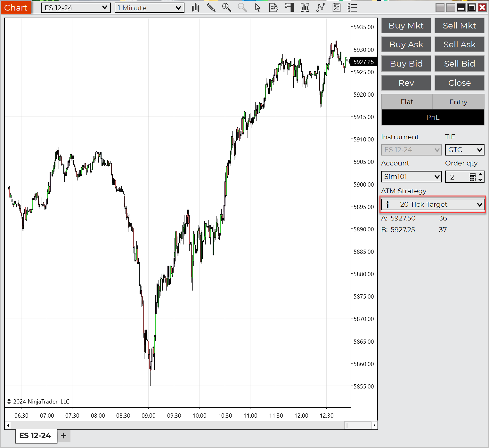Image resolution: width=489 pixels, height=448 pixels.
Task: Click the zoom in magnifier icon
Action: click(226, 8)
